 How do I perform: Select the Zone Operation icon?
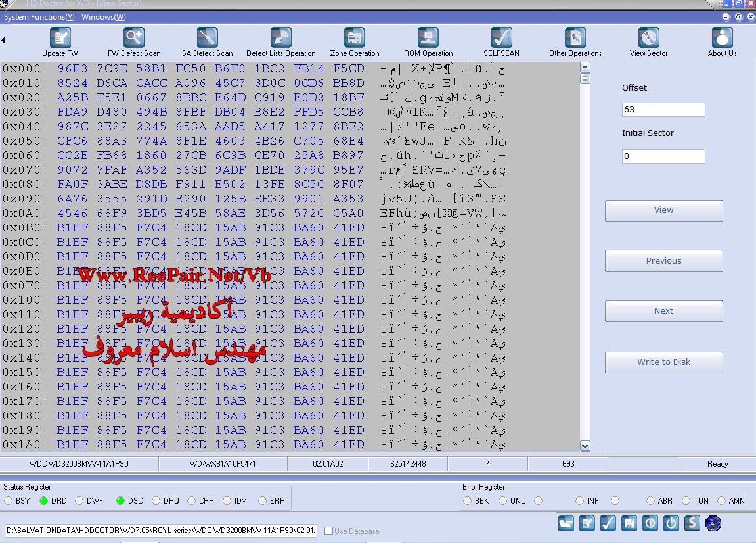click(355, 38)
